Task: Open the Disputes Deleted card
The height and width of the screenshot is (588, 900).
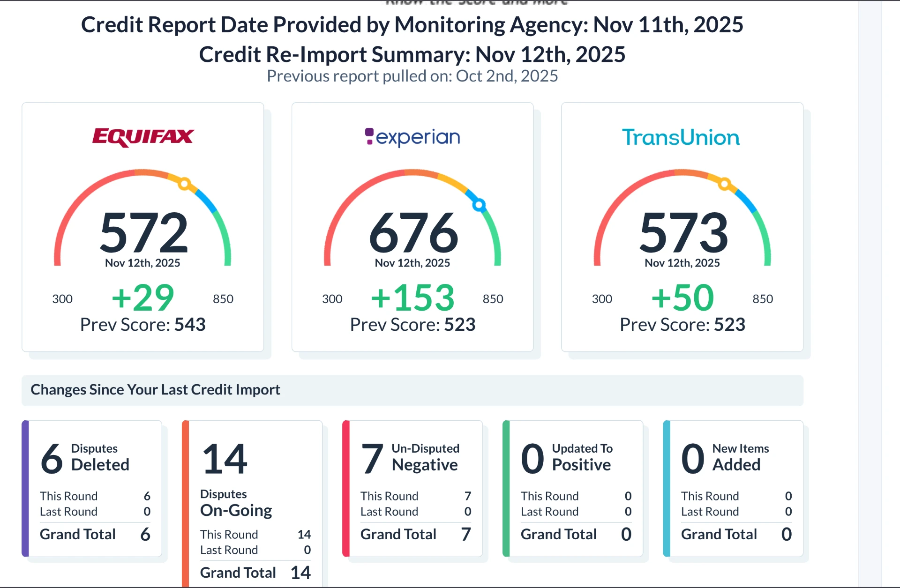Action: (x=92, y=488)
